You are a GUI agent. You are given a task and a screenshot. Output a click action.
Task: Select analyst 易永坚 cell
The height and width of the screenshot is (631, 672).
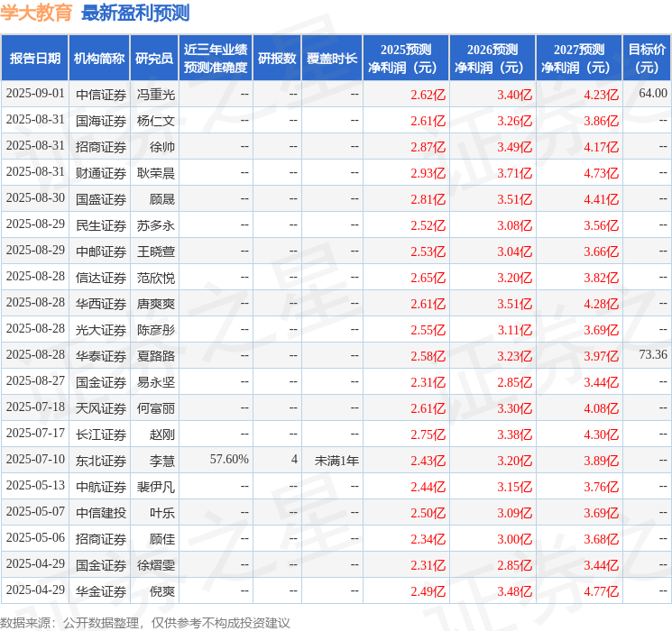(x=155, y=382)
